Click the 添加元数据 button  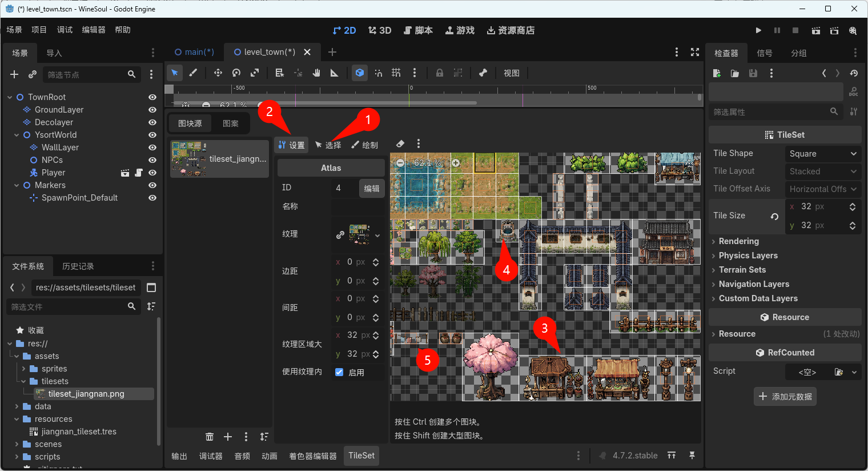pyautogui.click(x=785, y=397)
